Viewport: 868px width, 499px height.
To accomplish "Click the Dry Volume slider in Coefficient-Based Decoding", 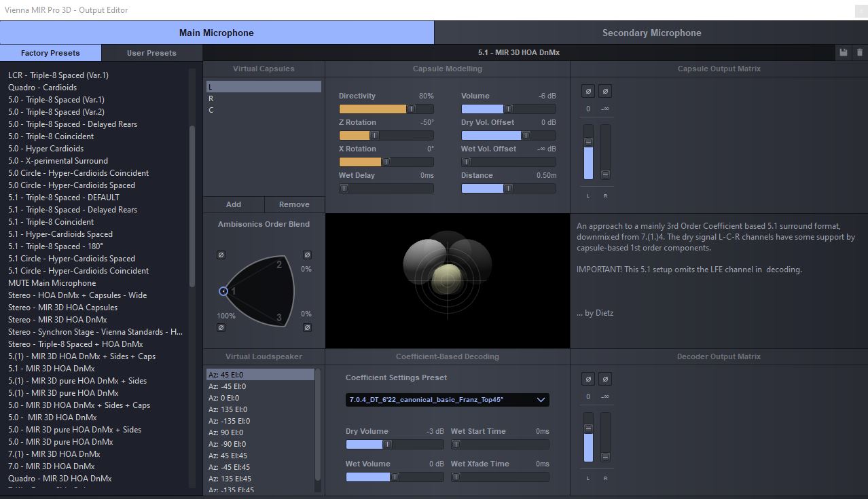I will point(387,444).
